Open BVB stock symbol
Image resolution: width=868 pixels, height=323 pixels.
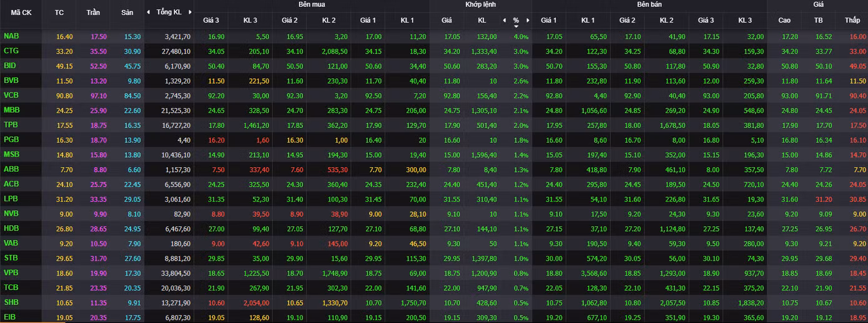(11, 80)
